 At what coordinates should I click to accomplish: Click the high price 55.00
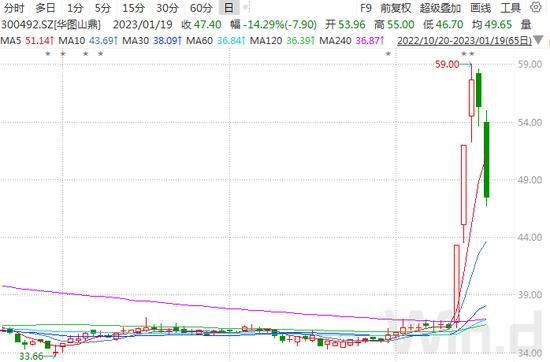pos(400,25)
